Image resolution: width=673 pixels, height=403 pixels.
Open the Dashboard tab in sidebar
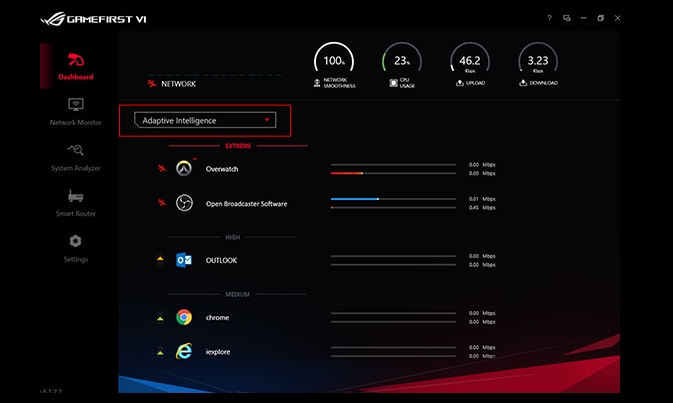point(76,64)
